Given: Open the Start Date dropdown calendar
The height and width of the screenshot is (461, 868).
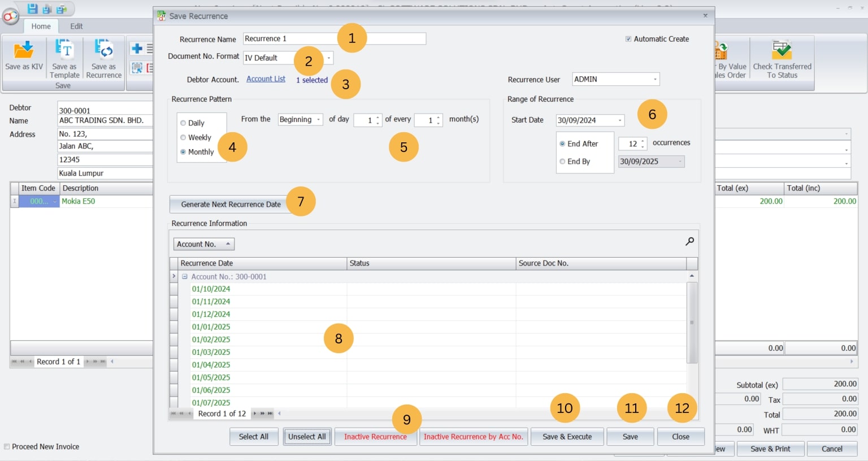Looking at the screenshot, I should (x=620, y=120).
